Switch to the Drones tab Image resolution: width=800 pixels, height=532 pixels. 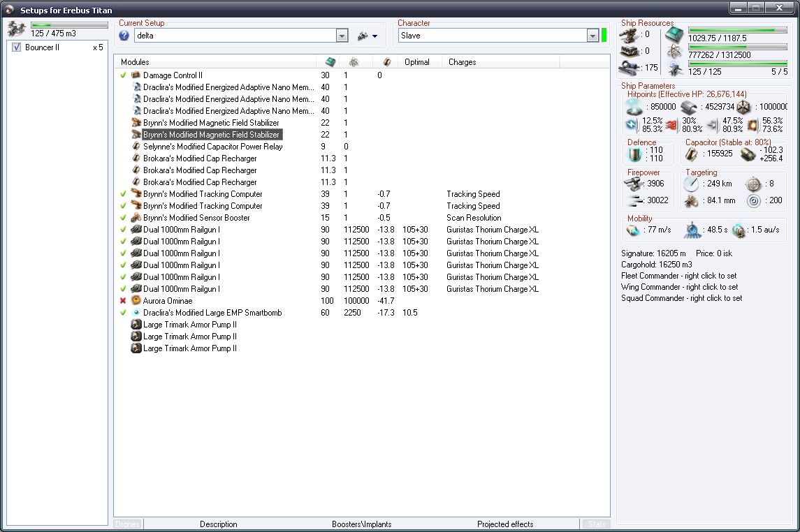tap(128, 524)
